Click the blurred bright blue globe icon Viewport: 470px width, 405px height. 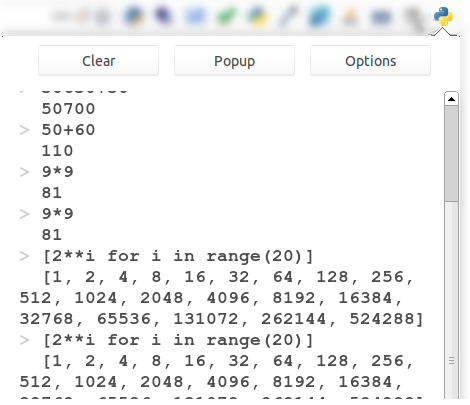(319, 16)
